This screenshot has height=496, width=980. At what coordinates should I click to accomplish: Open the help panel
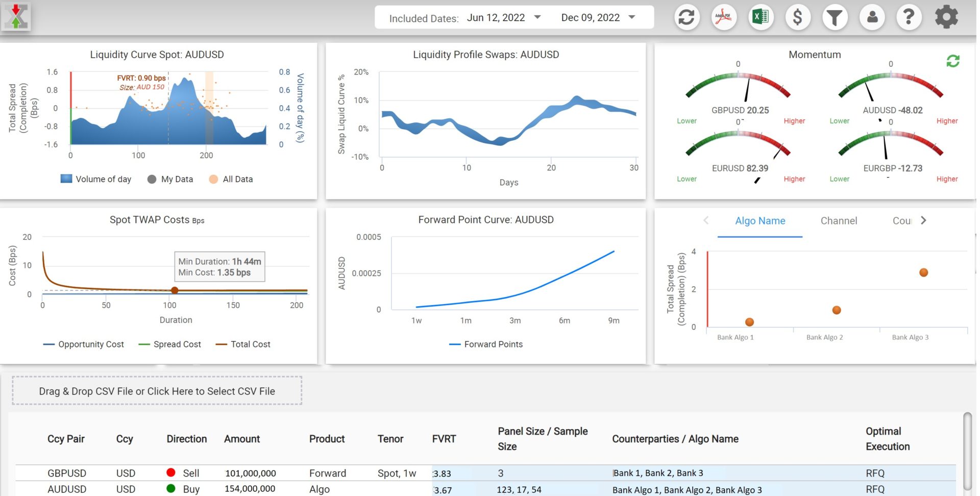[x=909, y=17]
